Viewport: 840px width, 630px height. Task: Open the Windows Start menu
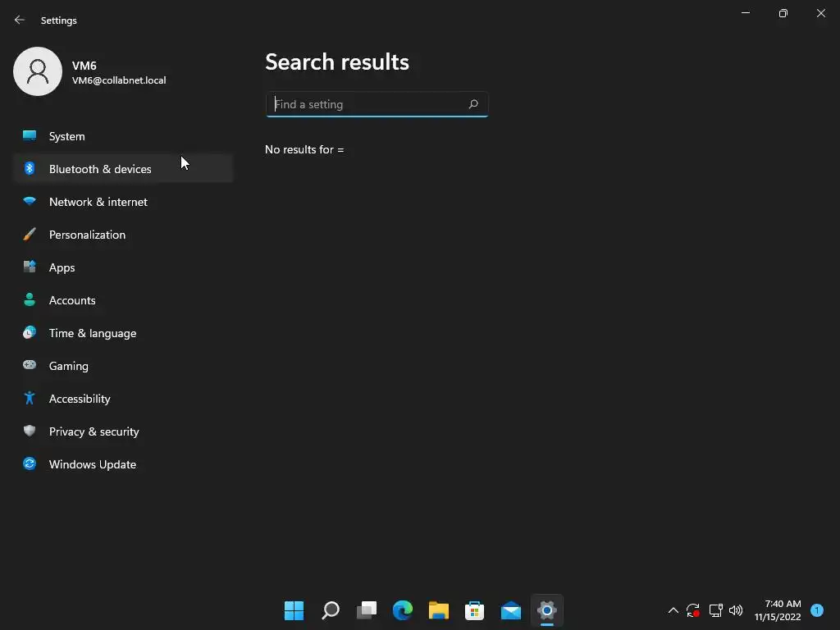294,610
